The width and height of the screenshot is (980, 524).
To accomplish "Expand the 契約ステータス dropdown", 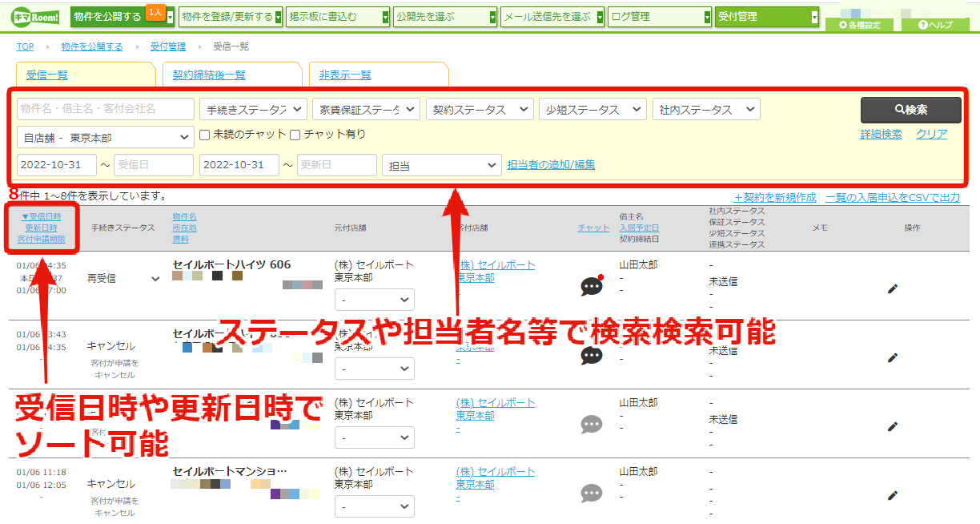I will point(480,109).
